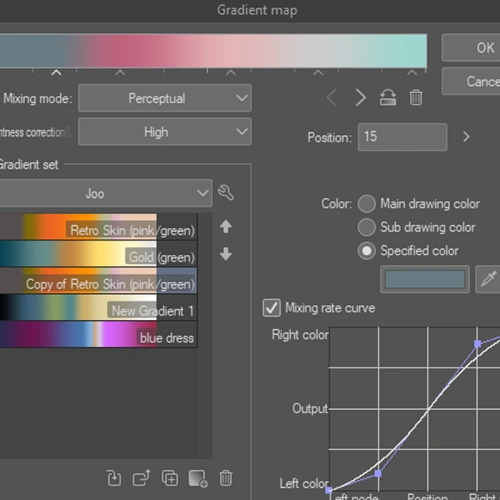Flip the gradient with the reverse icon
500x500 pixels.
pos(388,98)
